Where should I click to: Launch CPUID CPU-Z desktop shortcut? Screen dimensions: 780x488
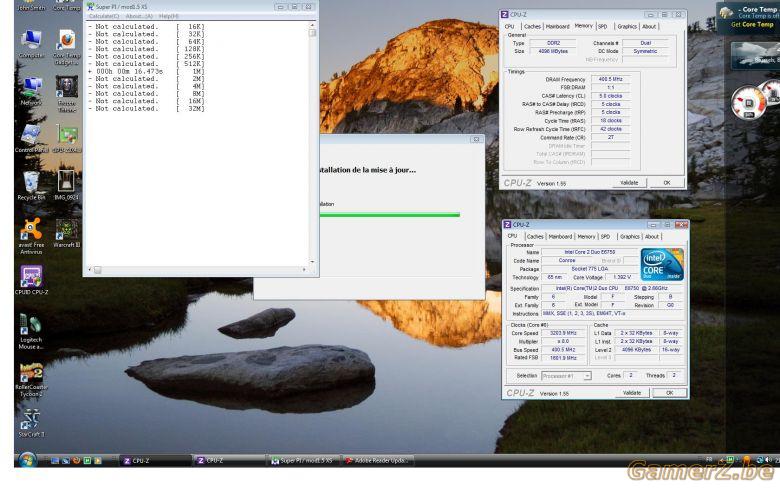tap(31, 280)
